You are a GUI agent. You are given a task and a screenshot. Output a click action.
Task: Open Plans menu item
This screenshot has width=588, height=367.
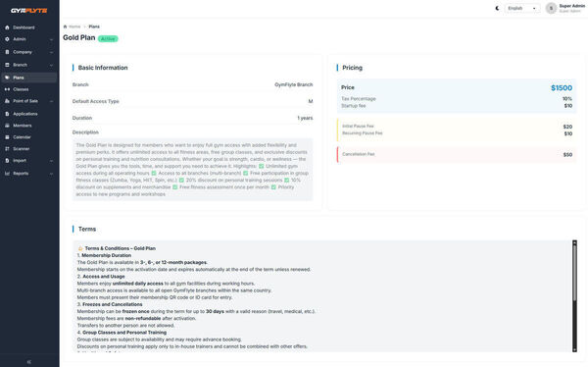point(28,78)
